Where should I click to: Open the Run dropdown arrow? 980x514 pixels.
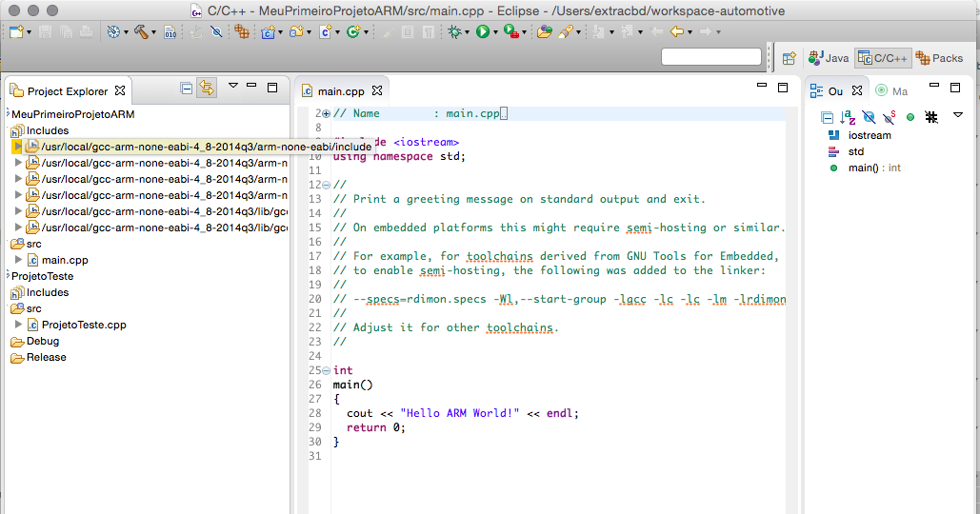coord(495,31)
